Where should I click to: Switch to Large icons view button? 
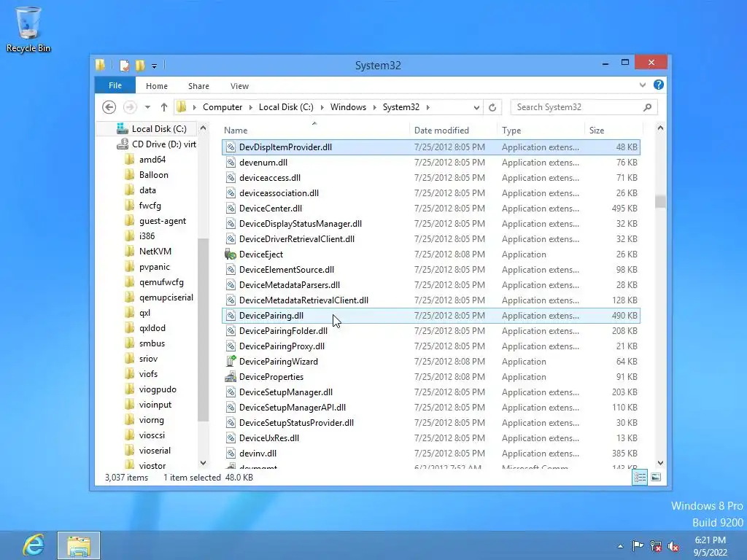[x=656, y=477]
